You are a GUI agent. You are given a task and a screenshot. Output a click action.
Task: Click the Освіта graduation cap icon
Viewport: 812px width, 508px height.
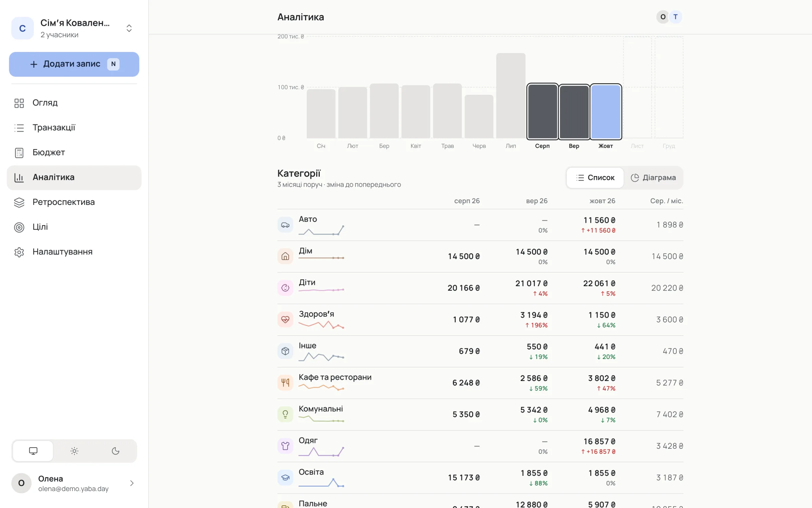click(x=285, y=478)
